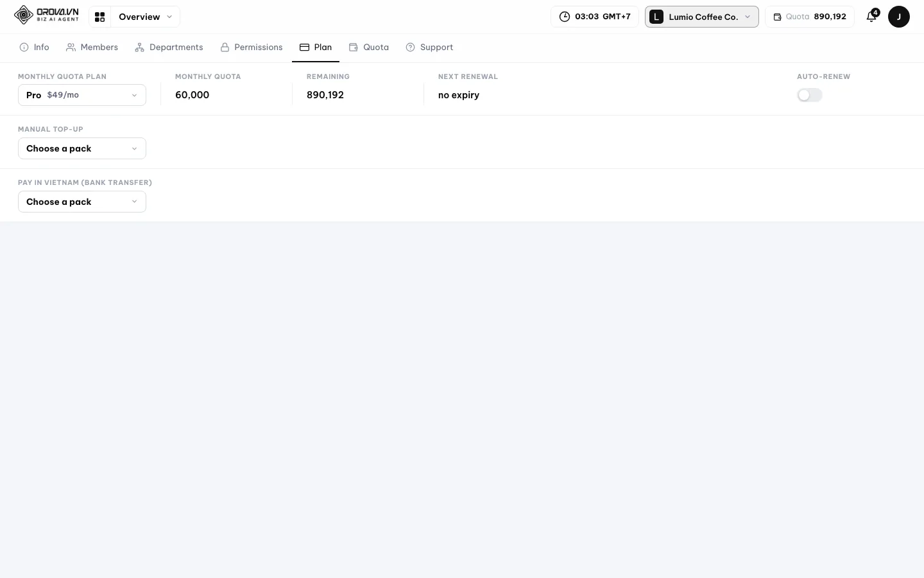Click the credit card icon on Plan tab

[x=304, y=48]
